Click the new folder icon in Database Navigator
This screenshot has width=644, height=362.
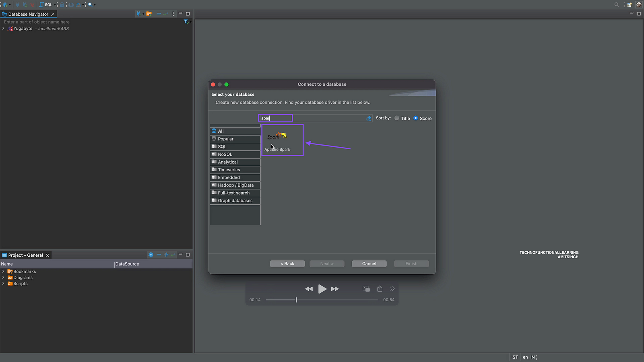click(149, 14)
